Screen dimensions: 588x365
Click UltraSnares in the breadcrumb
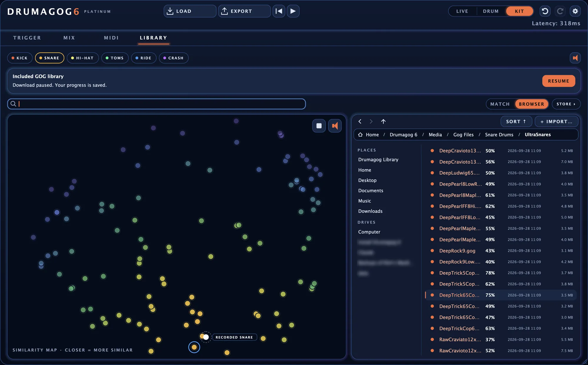coord(538,134)
